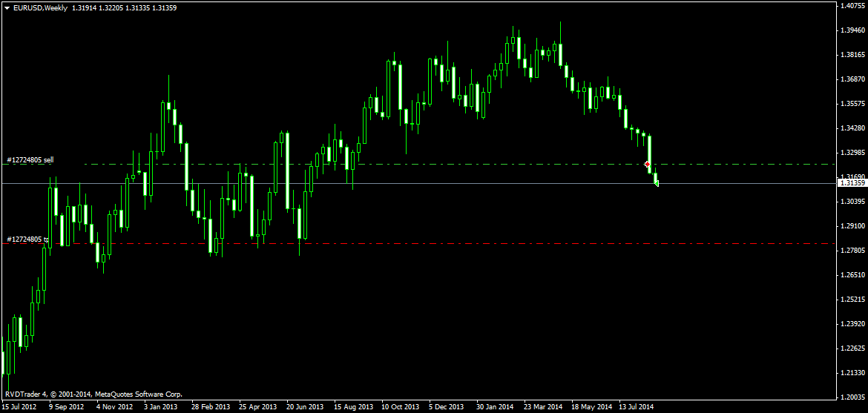Click the 5 Dec 2013 date label
This screenshot has height=413, width=868.
pos(447,406)
